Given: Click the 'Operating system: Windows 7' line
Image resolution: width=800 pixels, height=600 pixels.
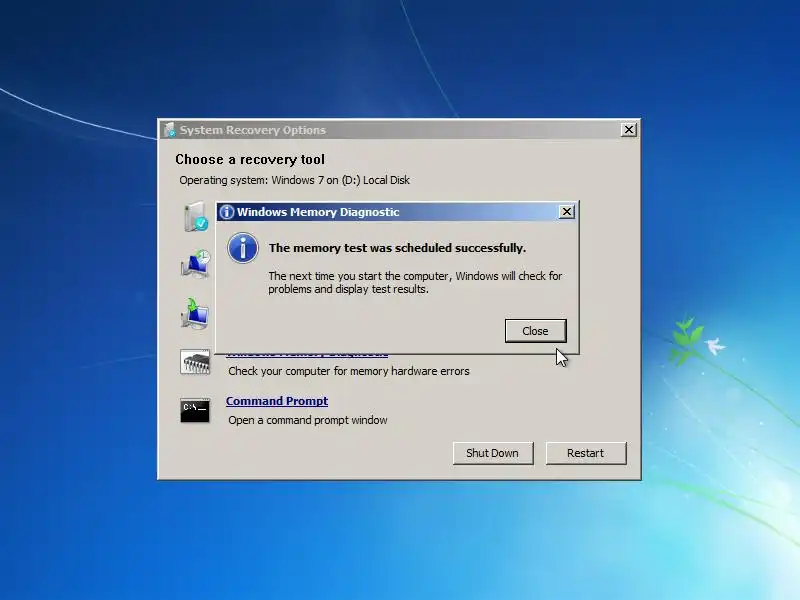Looking at the screenshot, I should pos(294,180).
